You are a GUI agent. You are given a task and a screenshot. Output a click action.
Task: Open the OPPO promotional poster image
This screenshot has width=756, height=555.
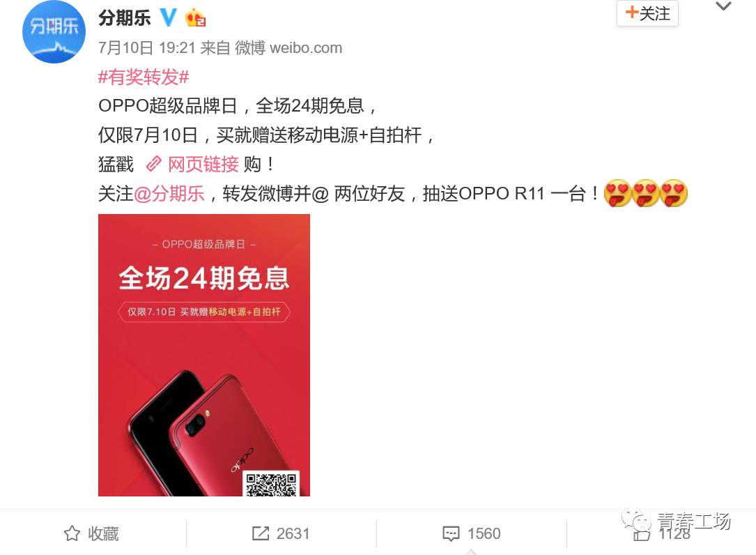(204, 355)
